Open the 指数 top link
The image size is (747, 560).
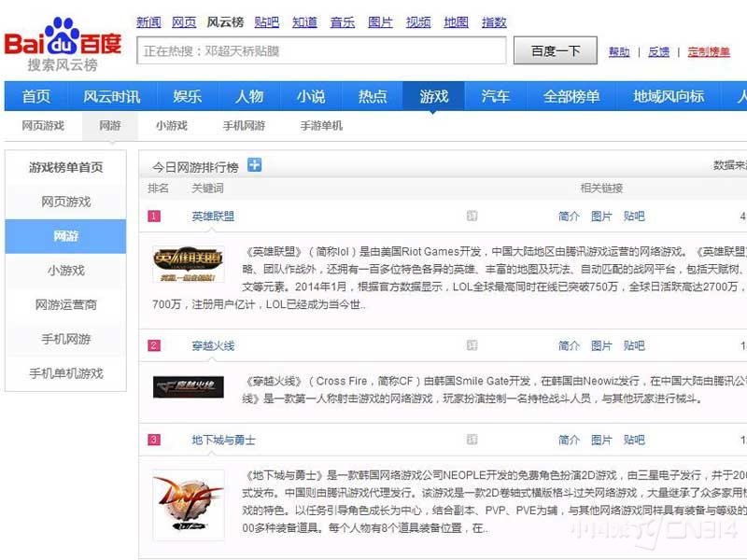(494, 22)
